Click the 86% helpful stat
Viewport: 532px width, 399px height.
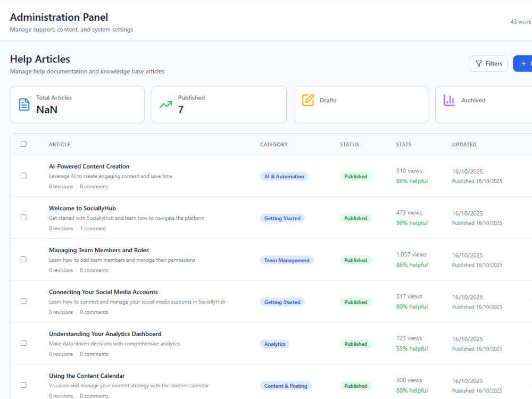pos(412,264)
